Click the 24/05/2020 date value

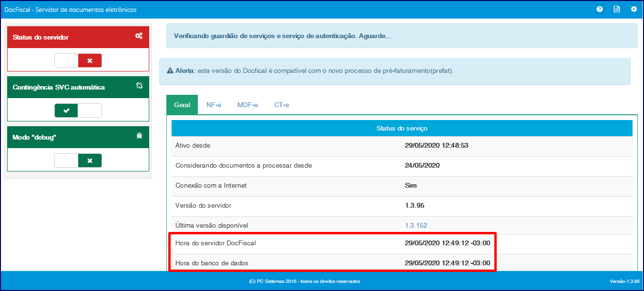pyautogui.click(x=422, y=165)
